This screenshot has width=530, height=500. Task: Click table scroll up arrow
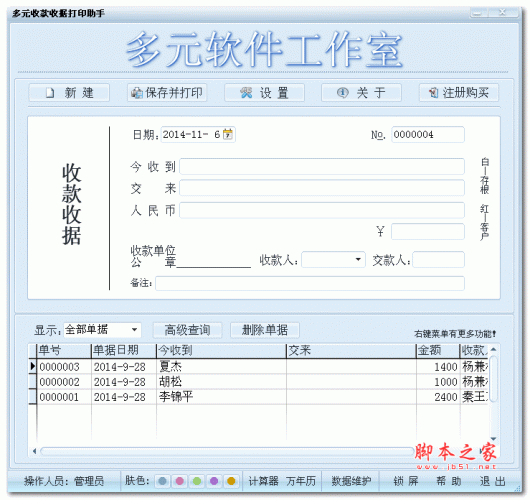click(x=493, y=349)
